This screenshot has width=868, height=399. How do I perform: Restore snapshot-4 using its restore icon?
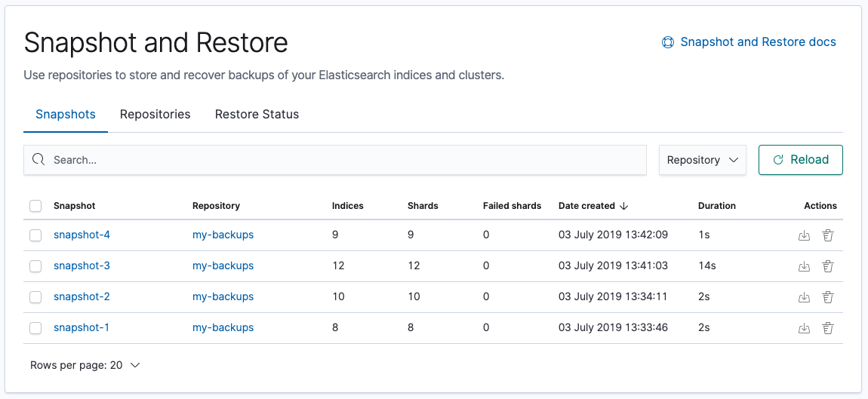click(804, 235)
